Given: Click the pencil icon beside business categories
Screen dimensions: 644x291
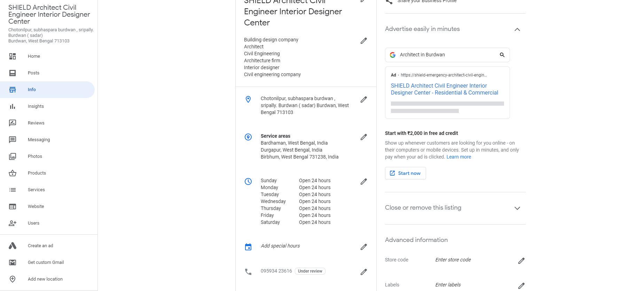Looking at the screenshot, I should pyautogui.click(x=363, y=41).
